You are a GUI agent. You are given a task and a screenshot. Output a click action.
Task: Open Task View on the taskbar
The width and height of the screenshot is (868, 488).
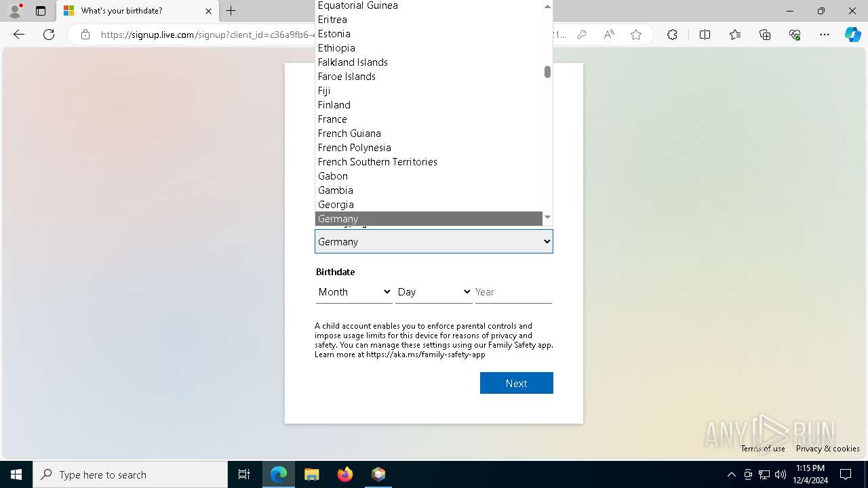pos(244,474)
